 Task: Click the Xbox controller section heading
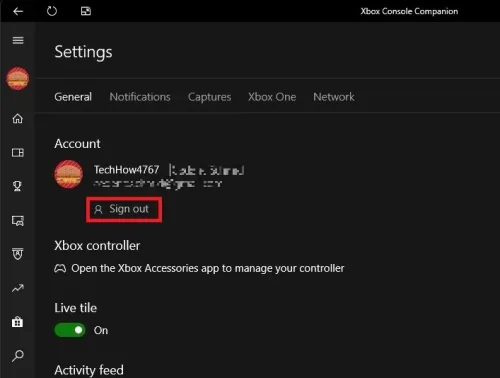(x=97, y=246)
